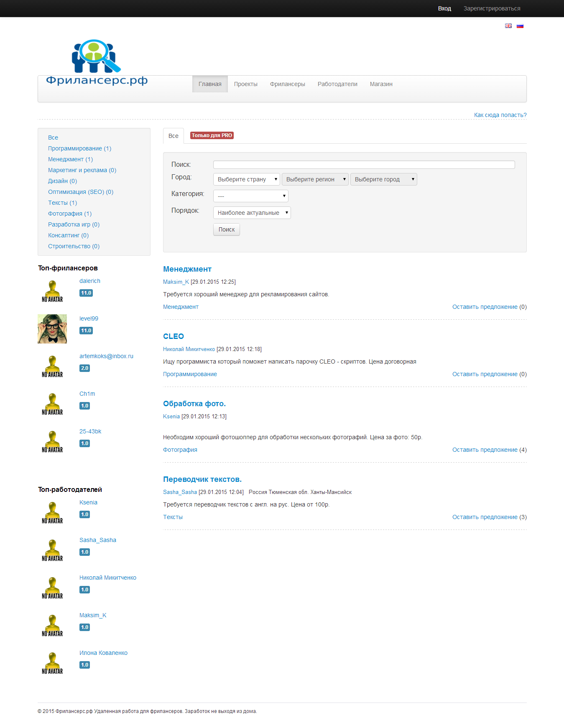This screenshot has width=564, height=728.
Task: Switch to the Только для PRO tab
Action: [x=212, y=135]
